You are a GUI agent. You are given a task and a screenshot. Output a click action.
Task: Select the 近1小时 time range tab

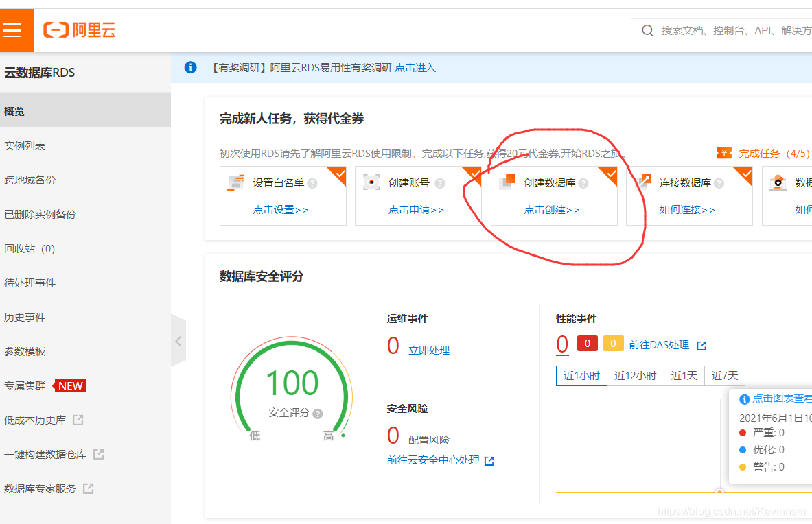point(581,376)
